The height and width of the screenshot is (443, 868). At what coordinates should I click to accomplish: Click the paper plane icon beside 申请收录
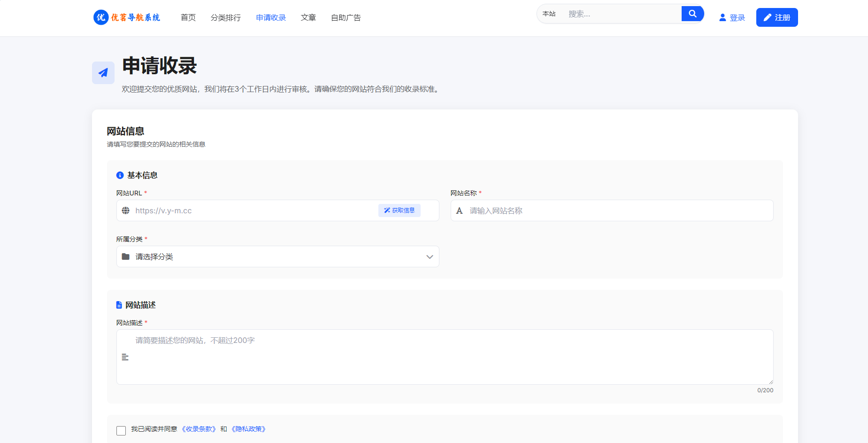(103, 73)
